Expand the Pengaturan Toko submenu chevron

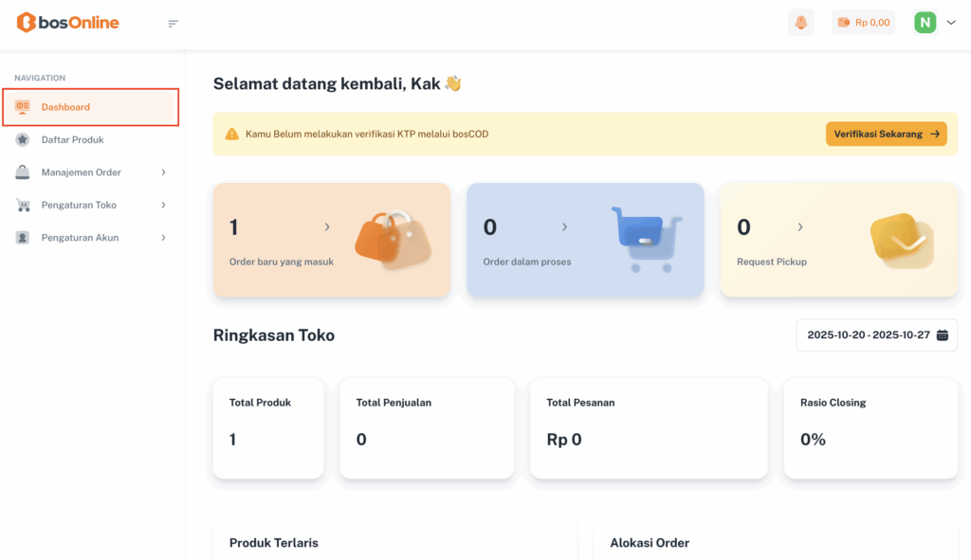click(163, 205)
